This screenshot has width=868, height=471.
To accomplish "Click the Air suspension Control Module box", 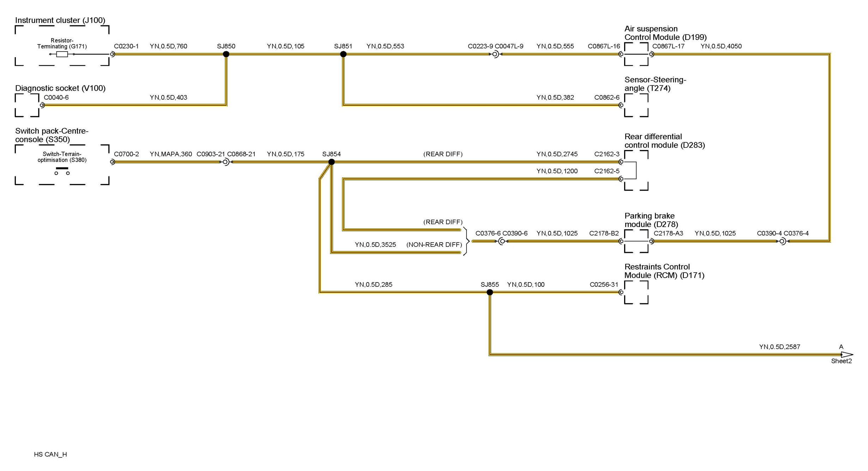I will 636,54.
